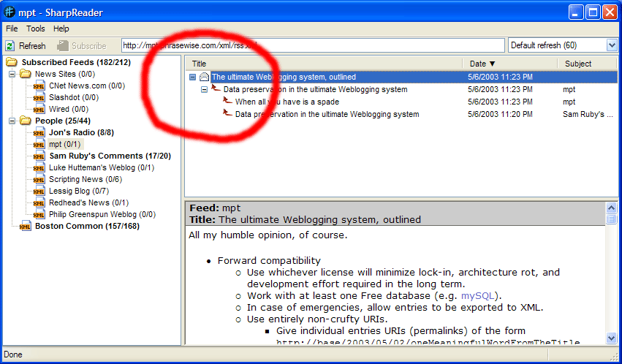Select the Subscribed Feeds root folder icon

click(x=12, y=62)
